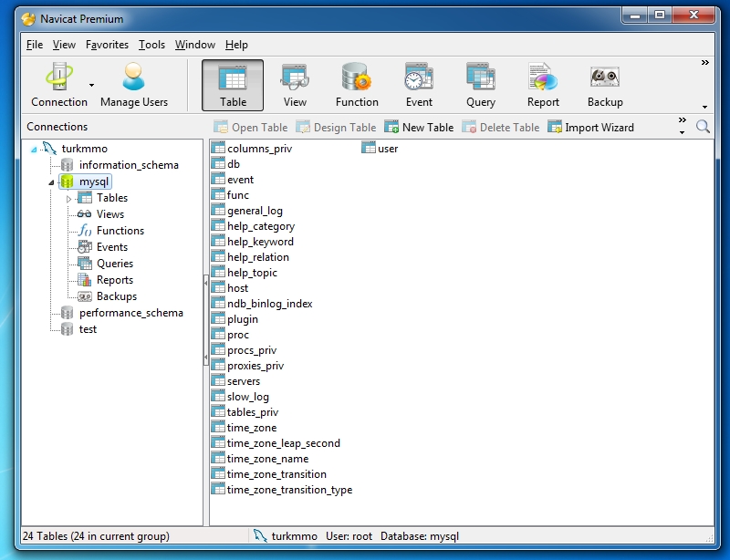
Task: Select the columns_priv table icon
Action: tap(218, 148)
